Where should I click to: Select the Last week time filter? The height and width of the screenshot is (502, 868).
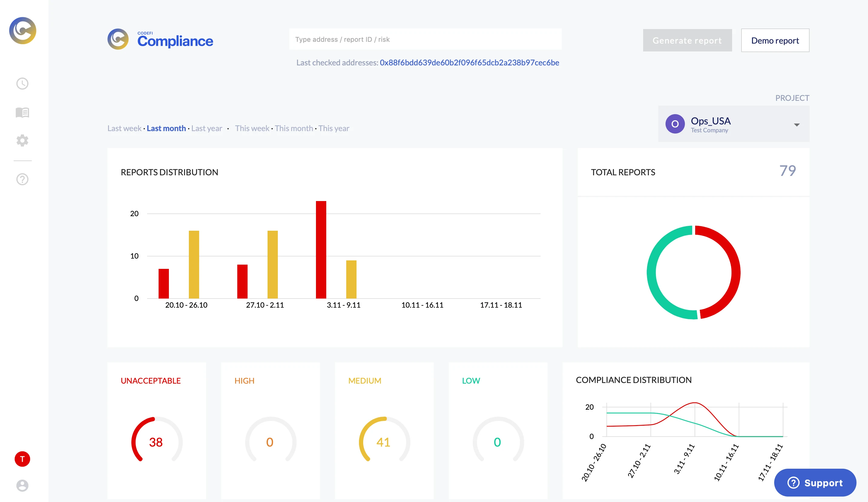coord(124,128)
